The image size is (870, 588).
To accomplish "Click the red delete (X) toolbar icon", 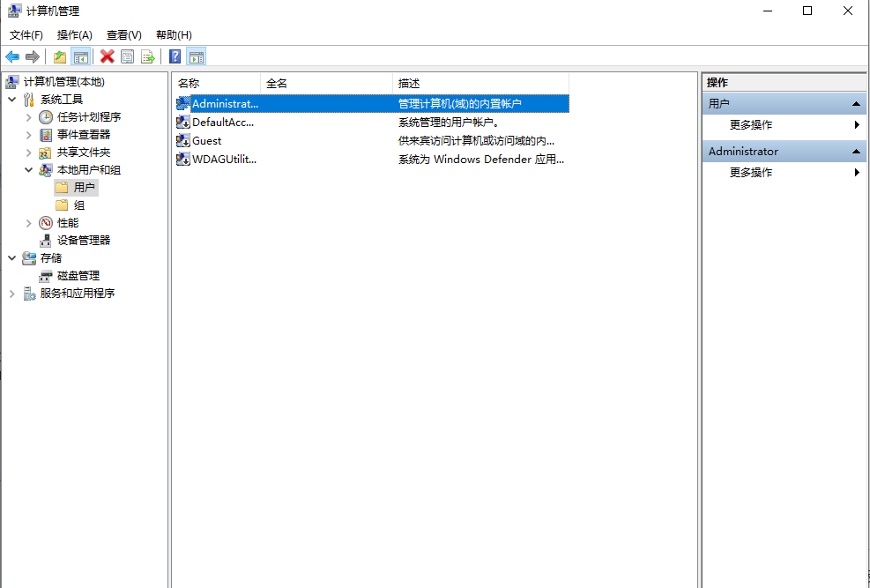I will pos(108,56).
